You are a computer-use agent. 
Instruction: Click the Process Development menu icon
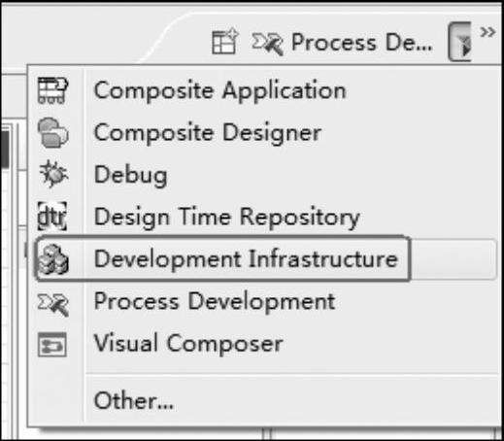[x=53, y=304]
